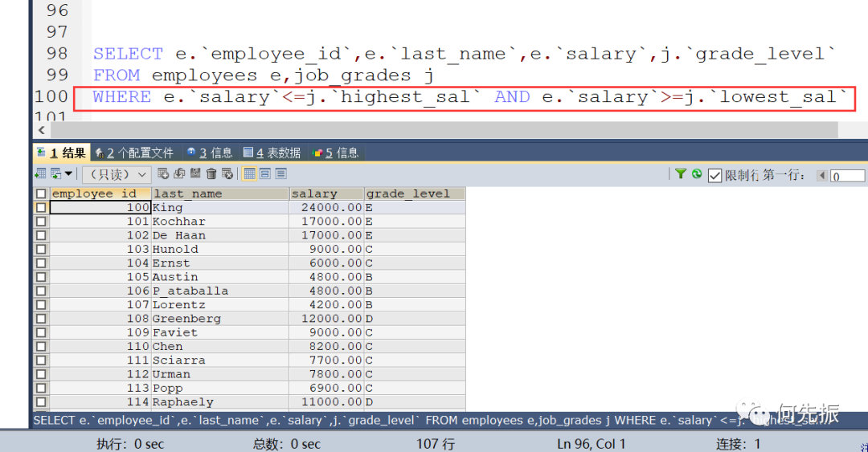Click the insert new row icon
Image resolution: width=868 pixels, height=452 pixels.
163,173
